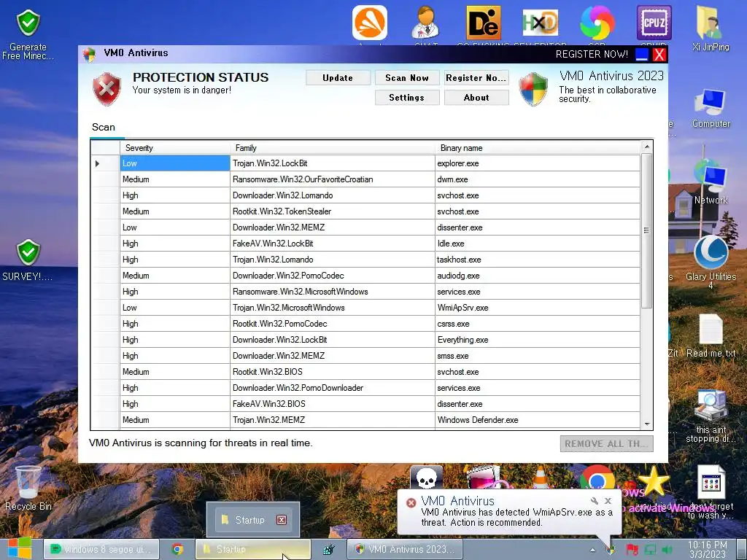Open the Xi JinPing folder icon

tap(711, 28)
